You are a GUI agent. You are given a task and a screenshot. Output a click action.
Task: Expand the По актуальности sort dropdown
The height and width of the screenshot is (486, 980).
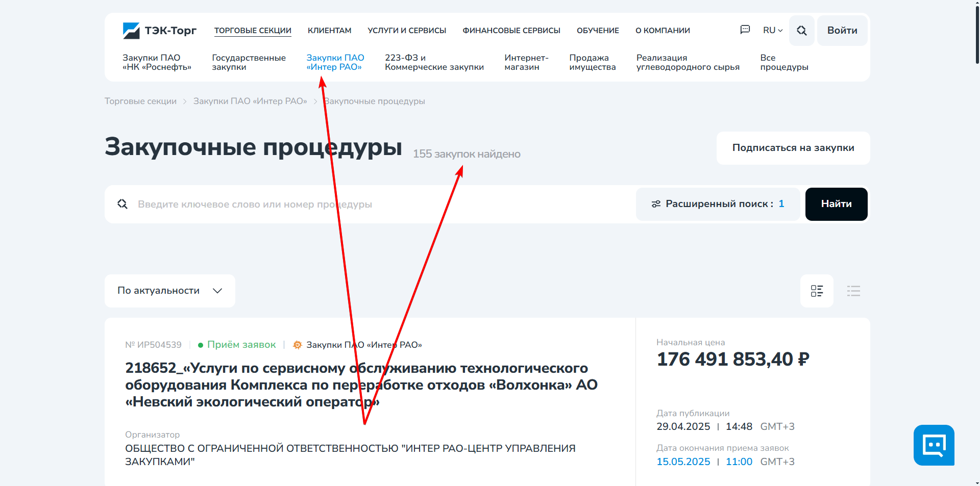(170, 291)
